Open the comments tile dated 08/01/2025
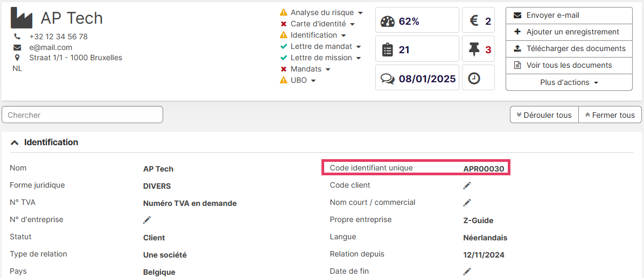This screenshot has width=644, height=278. pyautogui.click(x=417, y=79)
